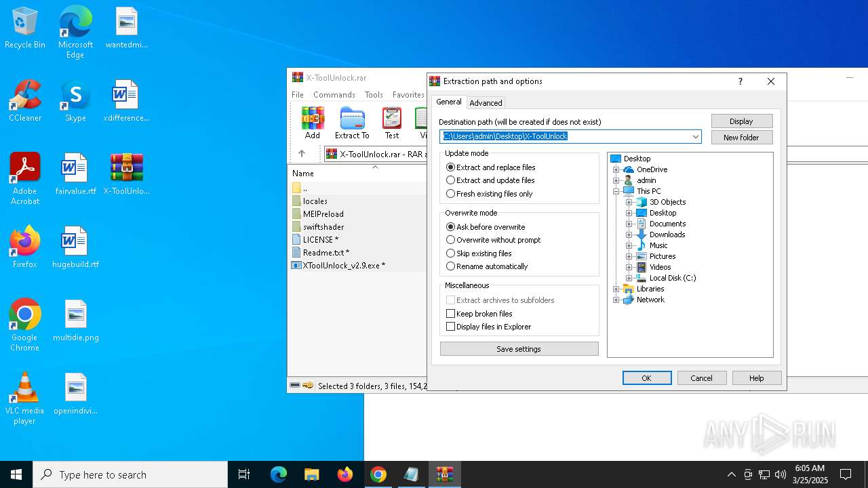Open Chrome from the taskbar
Viewport: 868px width, 488px height.
[x=378, y=474]
